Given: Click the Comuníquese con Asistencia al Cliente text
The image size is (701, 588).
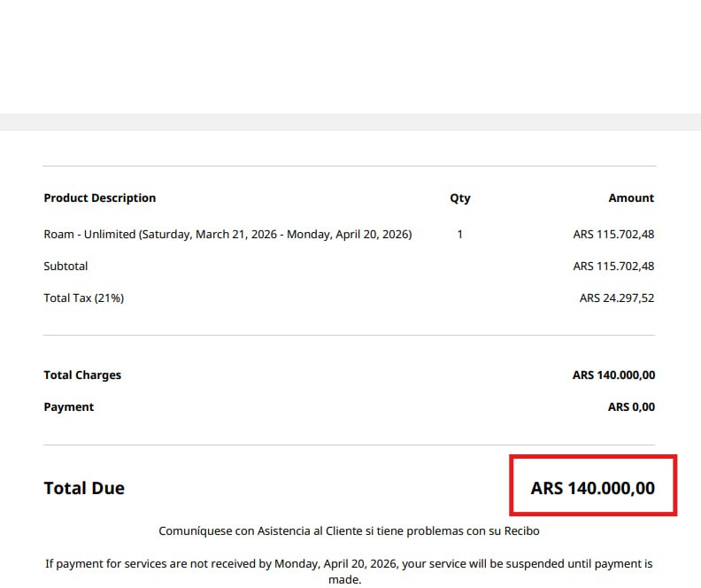Looking at the screenshot, I should [x=349, y=531].
